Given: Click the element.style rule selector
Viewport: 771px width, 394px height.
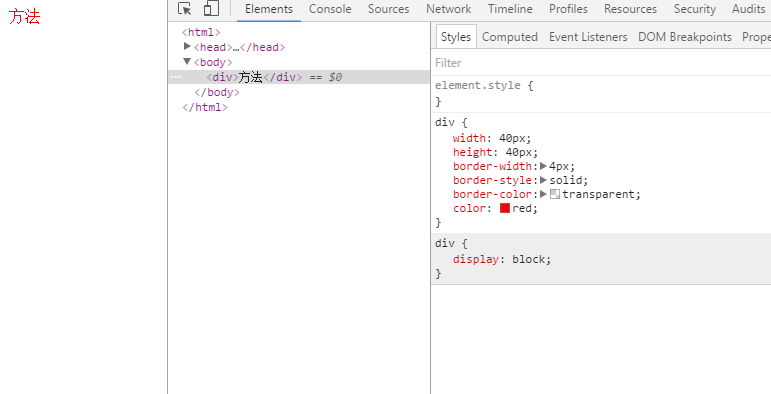Looking at the screenshot, I should pos(477,85).
